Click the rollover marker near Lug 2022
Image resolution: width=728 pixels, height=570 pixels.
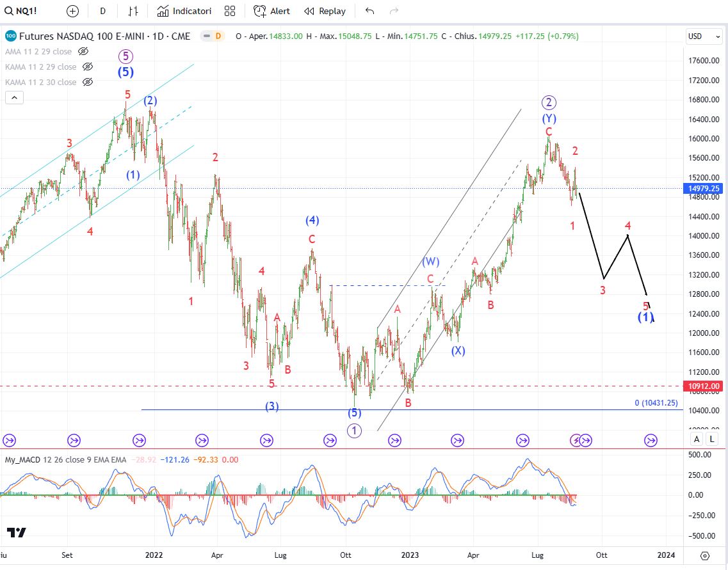coord(266,440)
